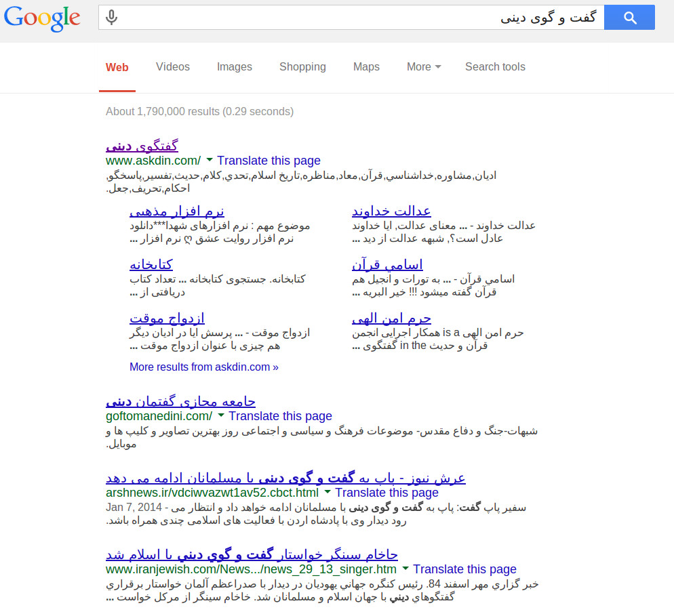Click Translate this page for goftomanedini.com

(x=280, y=416)
